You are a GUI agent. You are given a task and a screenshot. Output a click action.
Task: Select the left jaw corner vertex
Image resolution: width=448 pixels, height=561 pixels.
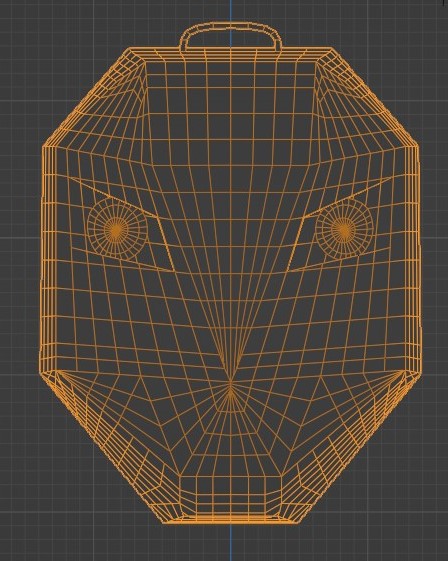tap(55, 371)
